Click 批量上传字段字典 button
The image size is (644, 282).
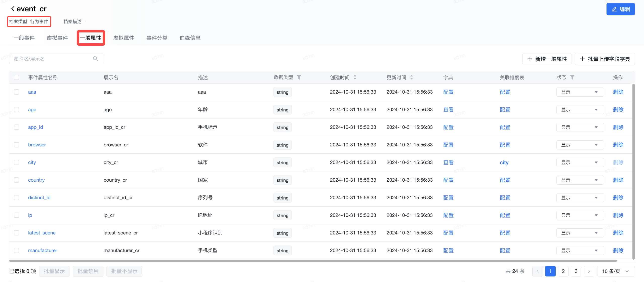tap(605, 59)
